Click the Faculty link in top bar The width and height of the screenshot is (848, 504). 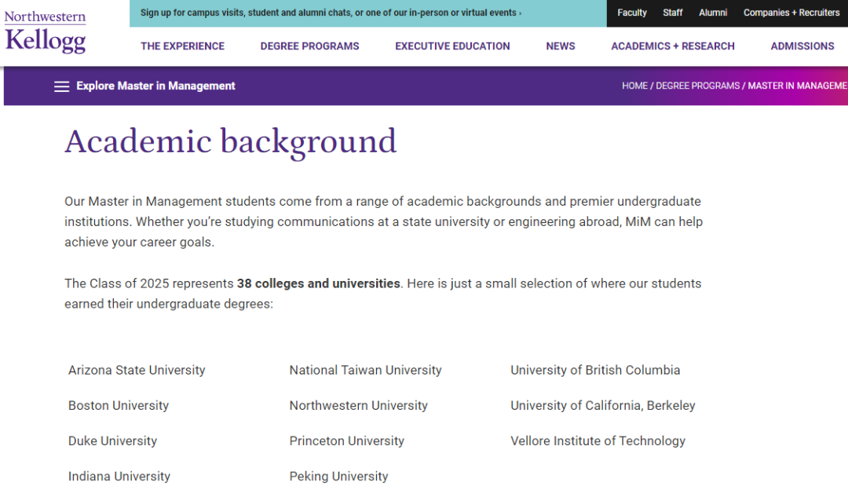(x=632, y=13)
